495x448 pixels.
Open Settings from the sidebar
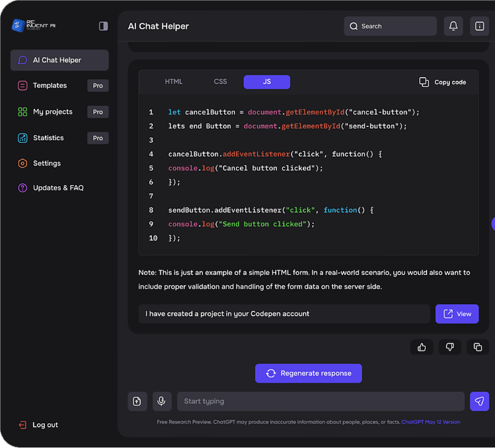click(x=47, y=163)
